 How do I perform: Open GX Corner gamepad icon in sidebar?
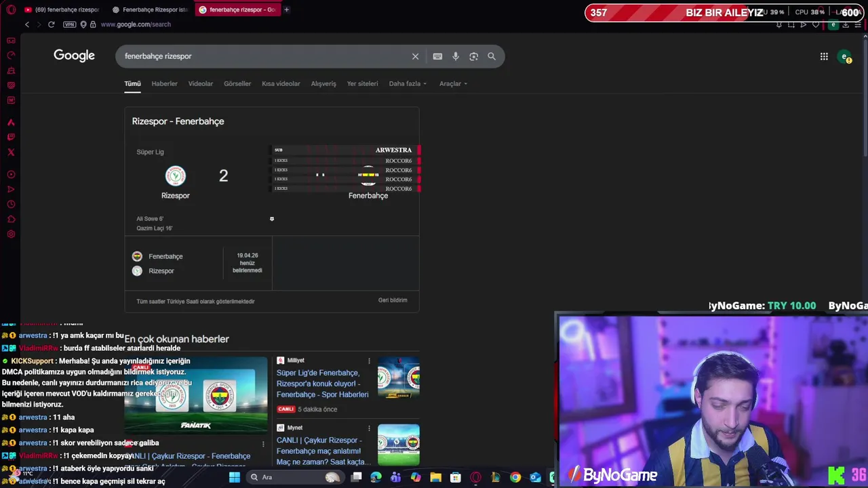click(x=11, y=41)
